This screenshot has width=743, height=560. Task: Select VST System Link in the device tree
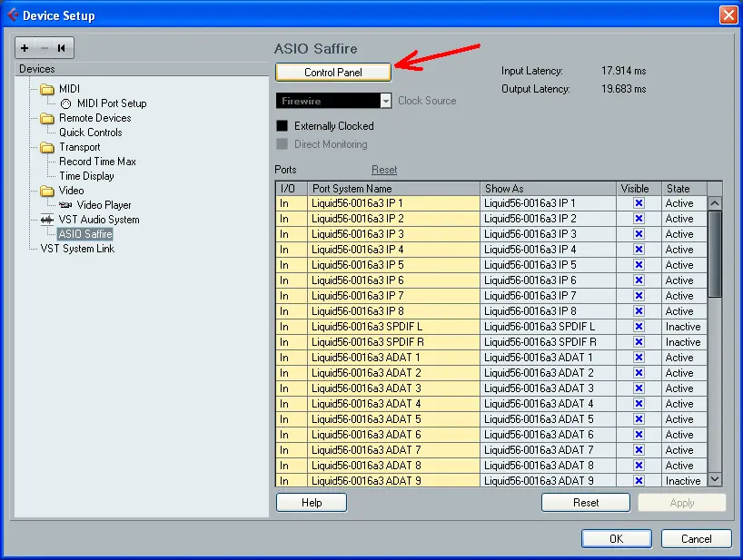click(78, 249)
